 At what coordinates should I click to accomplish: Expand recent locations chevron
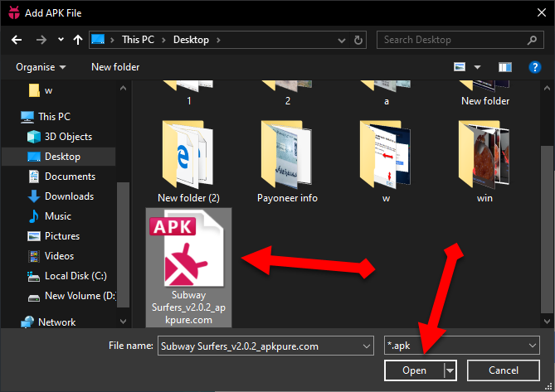pyautogui.click(x=61, y=39)
